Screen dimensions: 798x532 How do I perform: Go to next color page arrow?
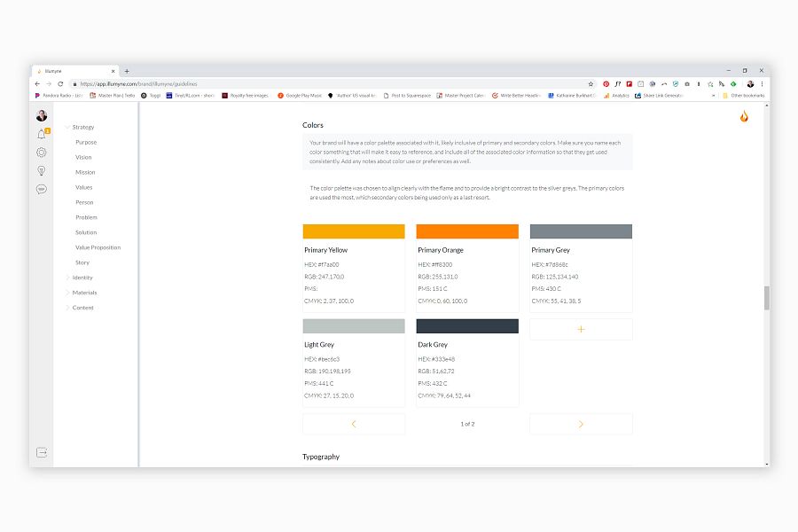tap(581, 424)
